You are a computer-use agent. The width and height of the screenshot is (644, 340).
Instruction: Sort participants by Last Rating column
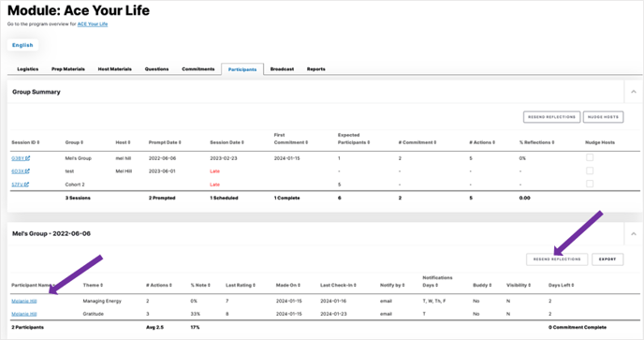coord(254,286)
